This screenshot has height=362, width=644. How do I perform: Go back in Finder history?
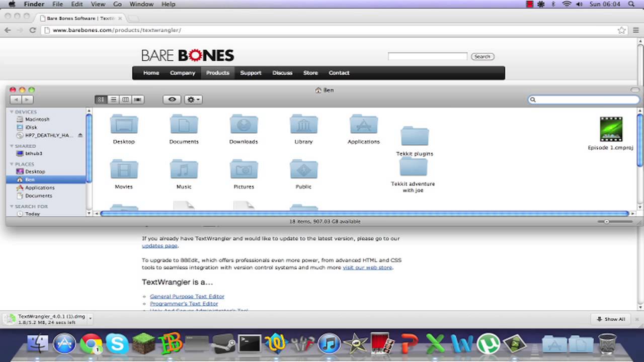tap(16, 100)
